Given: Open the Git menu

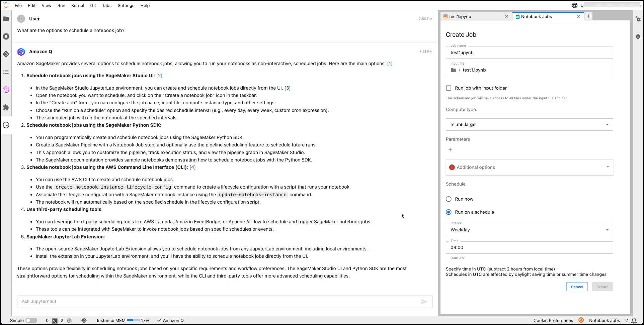Looking at the screenshot, I should click(x=93, y=5).
